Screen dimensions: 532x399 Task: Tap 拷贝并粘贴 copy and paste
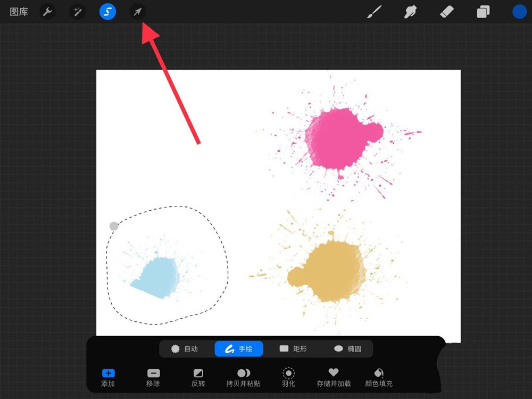tap(243, 378)
